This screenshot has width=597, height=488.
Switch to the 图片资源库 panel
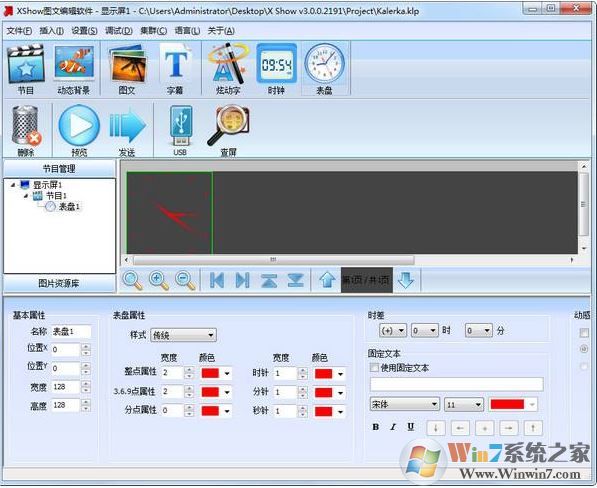[x=59, y=283]
